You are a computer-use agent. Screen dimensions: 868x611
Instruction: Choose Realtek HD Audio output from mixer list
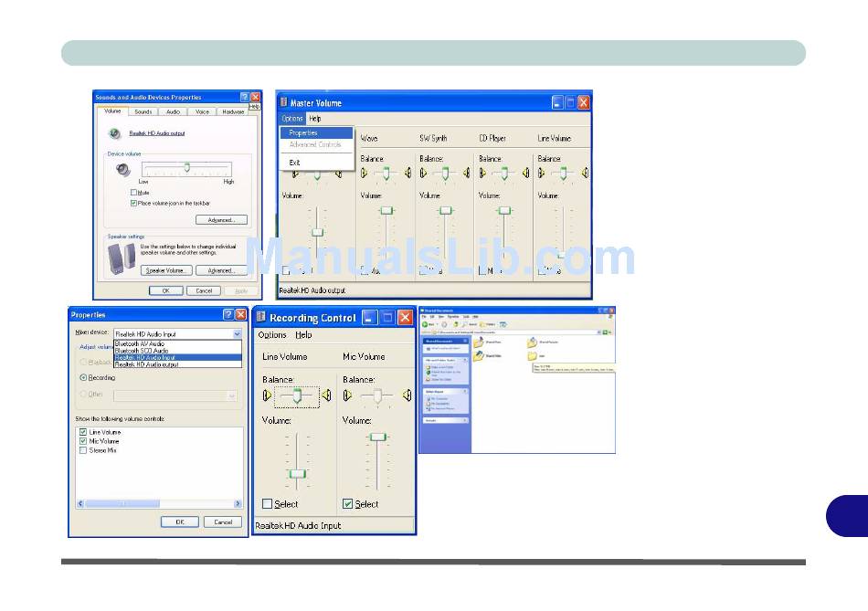point(146,364)
